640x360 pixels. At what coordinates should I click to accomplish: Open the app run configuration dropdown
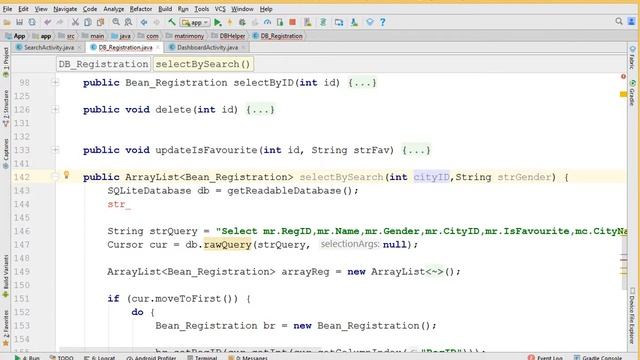click(196, 22)
